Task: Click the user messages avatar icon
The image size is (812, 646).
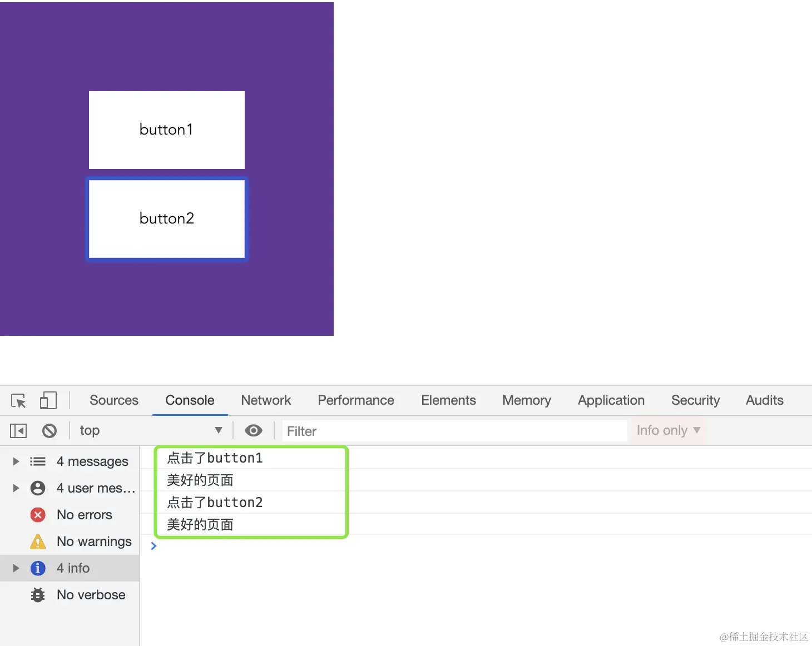Action: coord(38,488)
